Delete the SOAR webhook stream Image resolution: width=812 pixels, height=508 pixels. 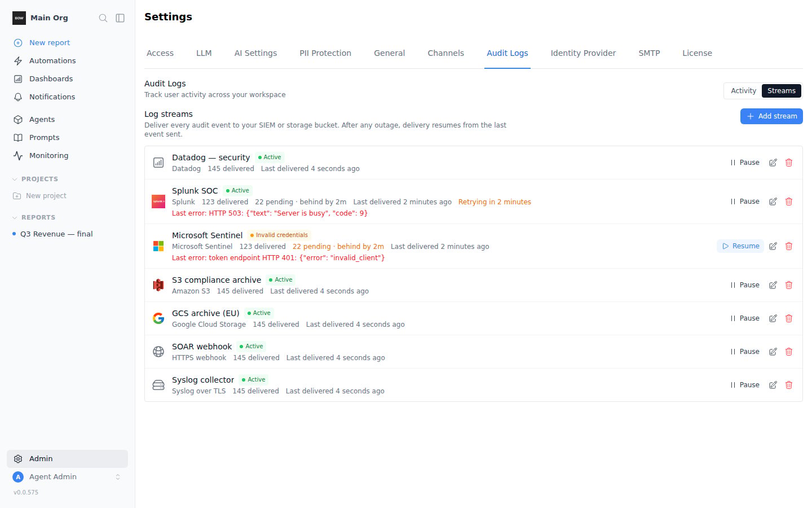[789, 352]
